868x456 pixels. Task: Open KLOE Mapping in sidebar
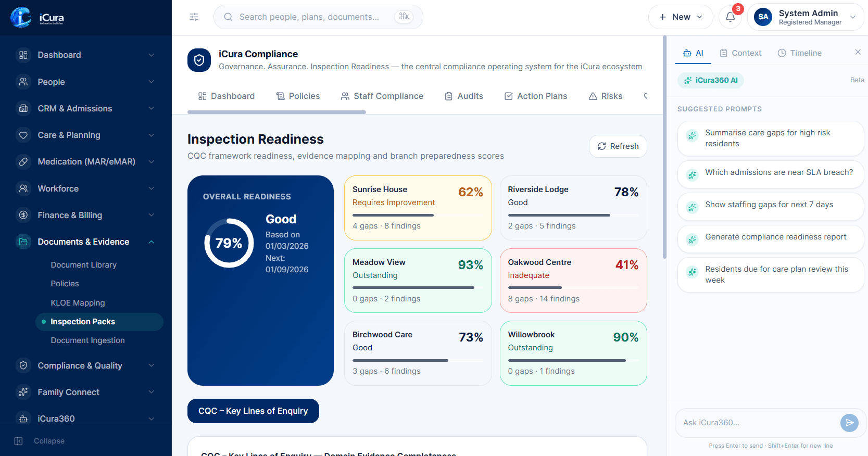[78, 303]
